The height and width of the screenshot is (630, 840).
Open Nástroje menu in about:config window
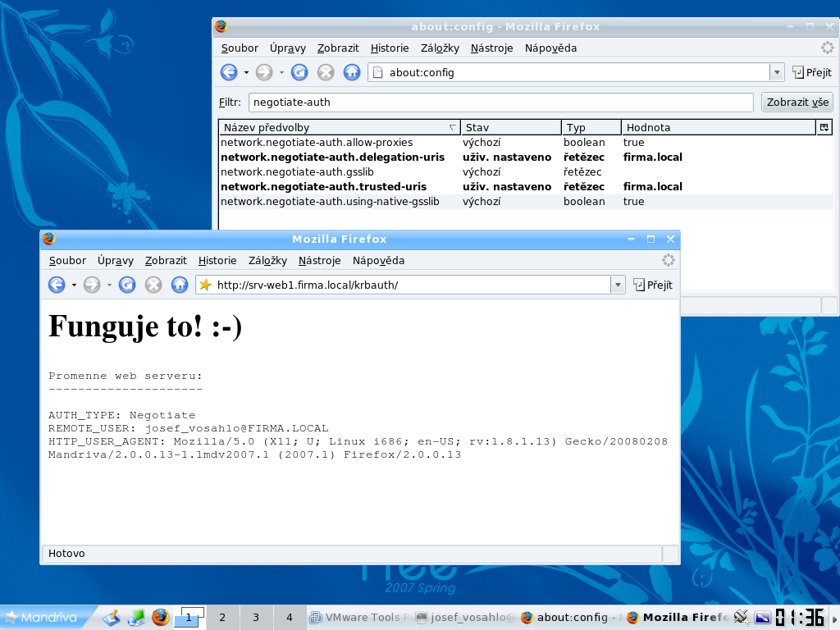[492, 48]
